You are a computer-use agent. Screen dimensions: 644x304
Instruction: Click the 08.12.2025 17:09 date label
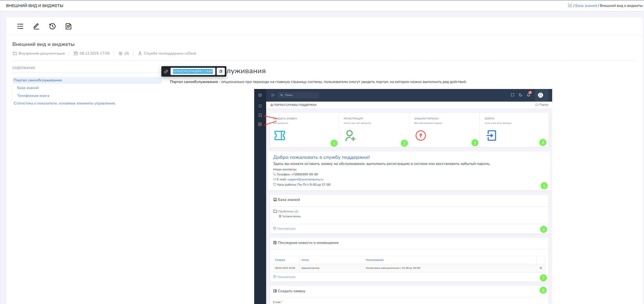pyautogui.click(x=94, y=53)
